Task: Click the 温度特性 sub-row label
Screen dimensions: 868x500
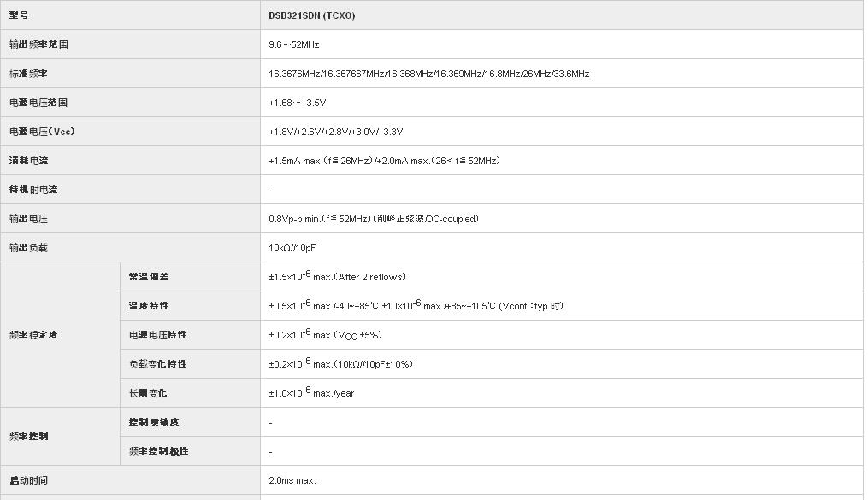Action: tap(148, 306)
